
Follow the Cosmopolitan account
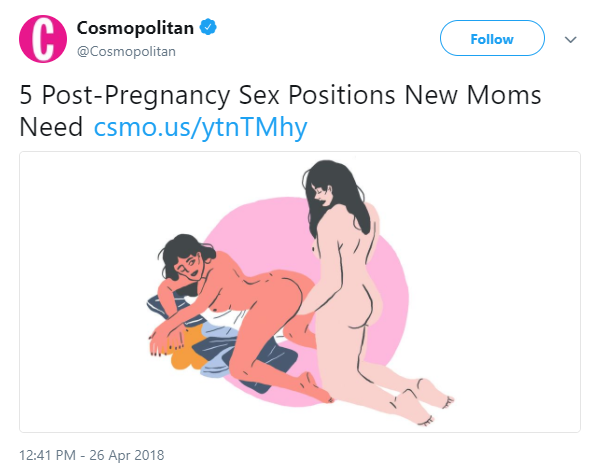tap(492, 38)
